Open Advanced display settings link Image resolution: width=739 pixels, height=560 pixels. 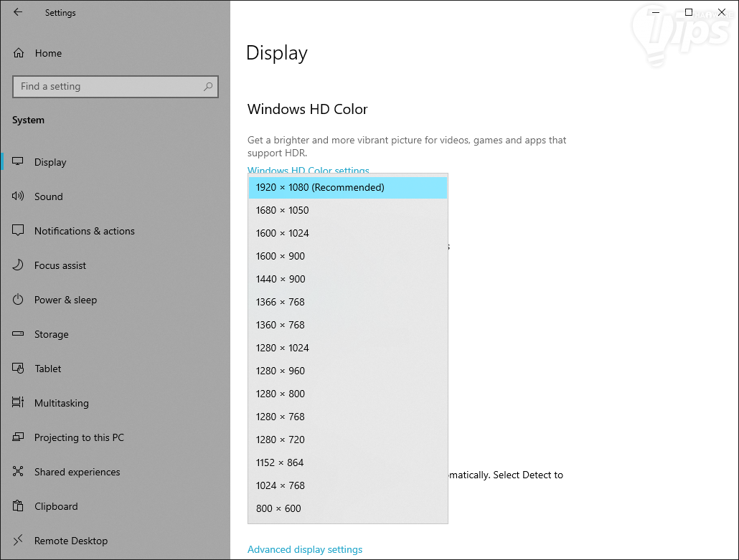305,550
